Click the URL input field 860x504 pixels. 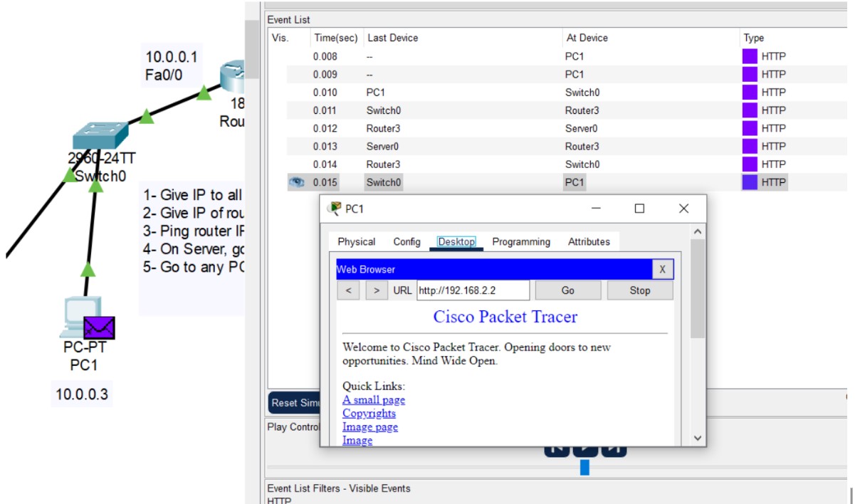[473, 290]
